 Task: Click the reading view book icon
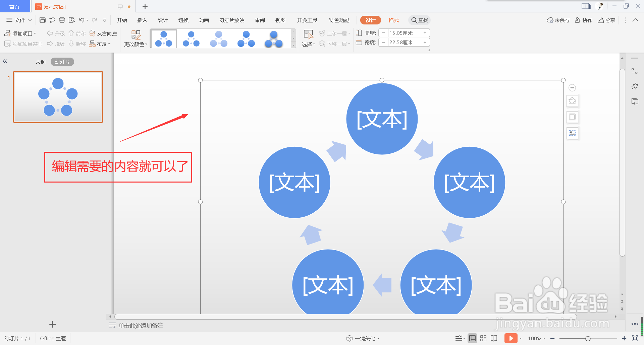(x=494, y=338)
